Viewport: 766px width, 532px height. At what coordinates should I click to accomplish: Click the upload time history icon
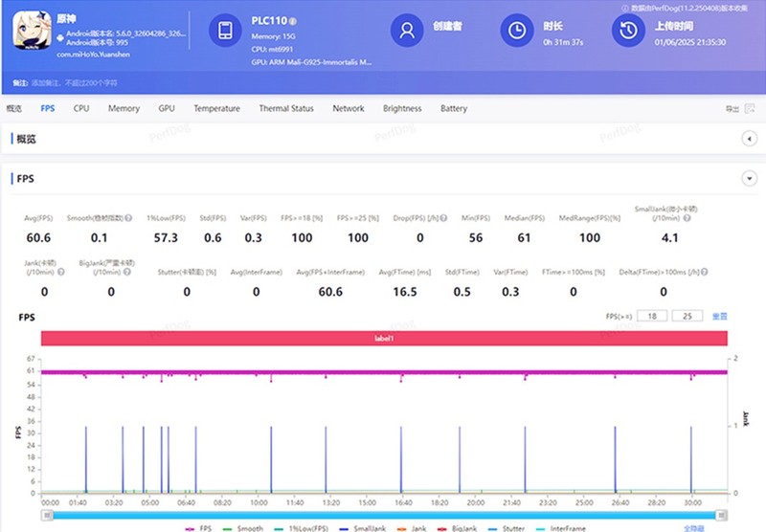pos(628,32)
